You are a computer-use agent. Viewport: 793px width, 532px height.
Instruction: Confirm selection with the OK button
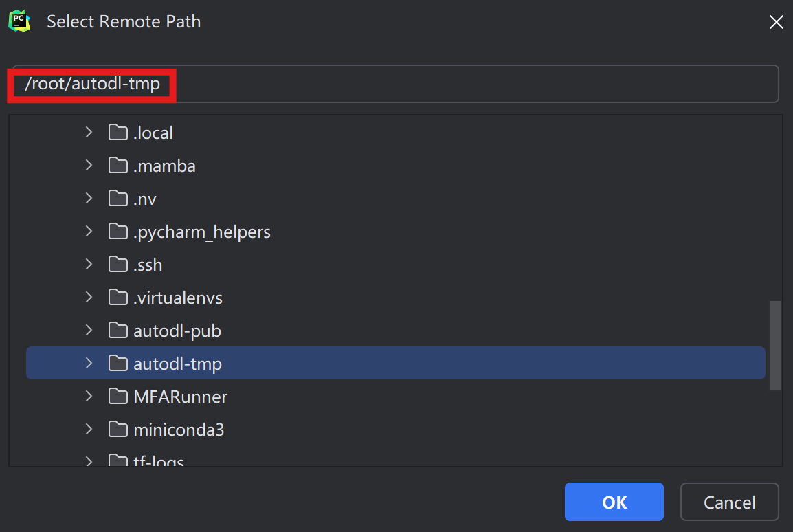click(x=614, y=502)
